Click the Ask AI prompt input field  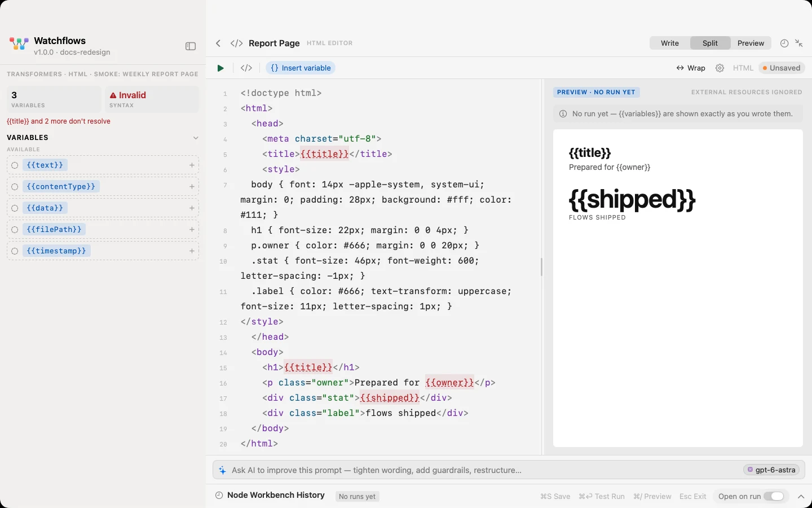509,470
